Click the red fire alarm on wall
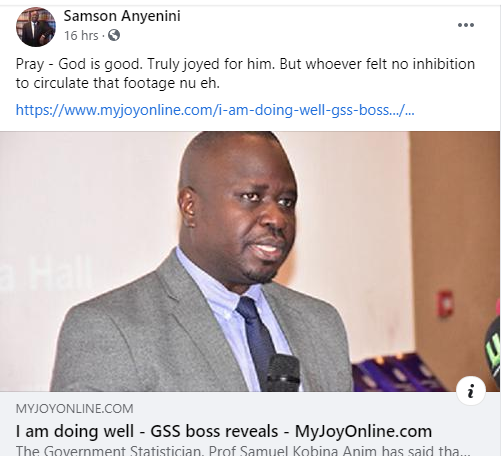Screen dimensions: 501x456 click(x=445, y=303)
